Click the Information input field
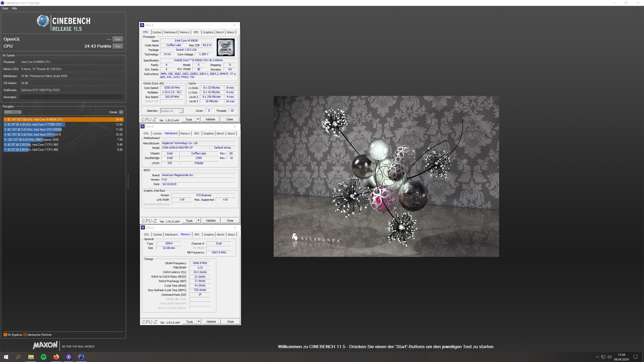The image size is (644, 362). tap(71, 97)
